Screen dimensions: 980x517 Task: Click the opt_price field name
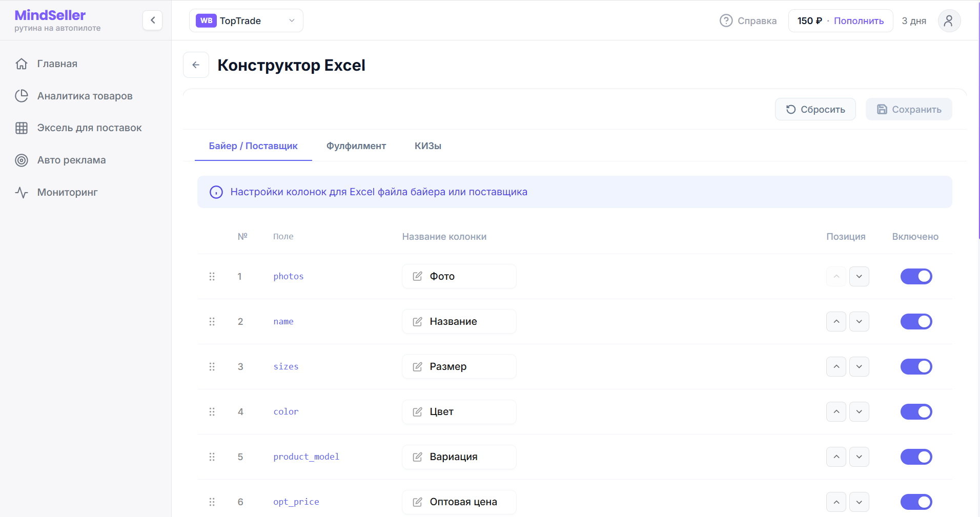296,502
